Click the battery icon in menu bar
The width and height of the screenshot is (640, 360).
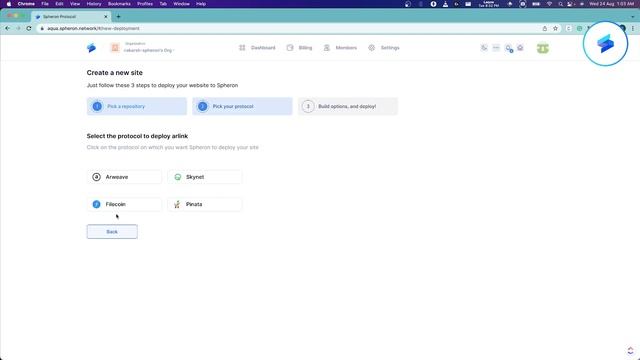[536, 4]
